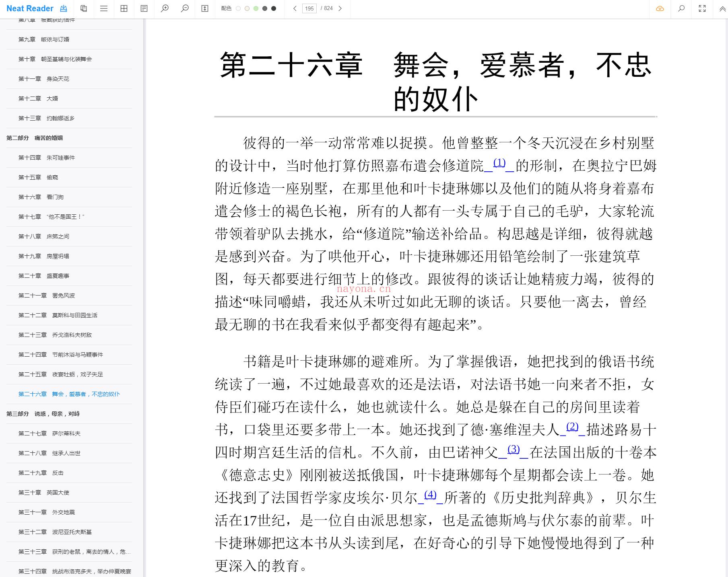Open the library bookshelf icon

[84, 8]
